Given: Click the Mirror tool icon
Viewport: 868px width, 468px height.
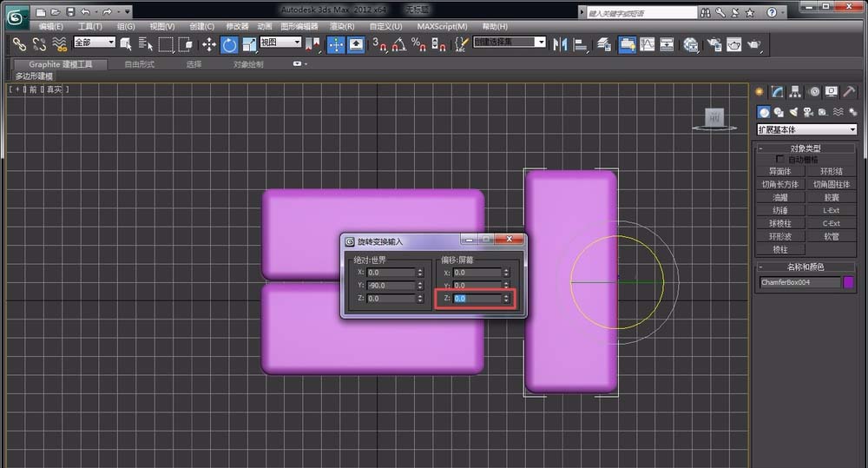Looking at the screenshot, I should 560,44.
